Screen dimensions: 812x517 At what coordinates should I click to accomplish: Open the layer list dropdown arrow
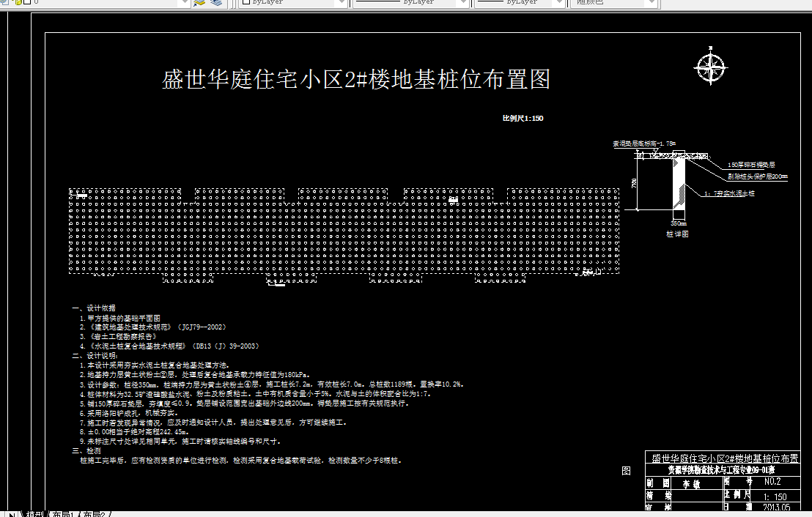[x=184, y=3]
